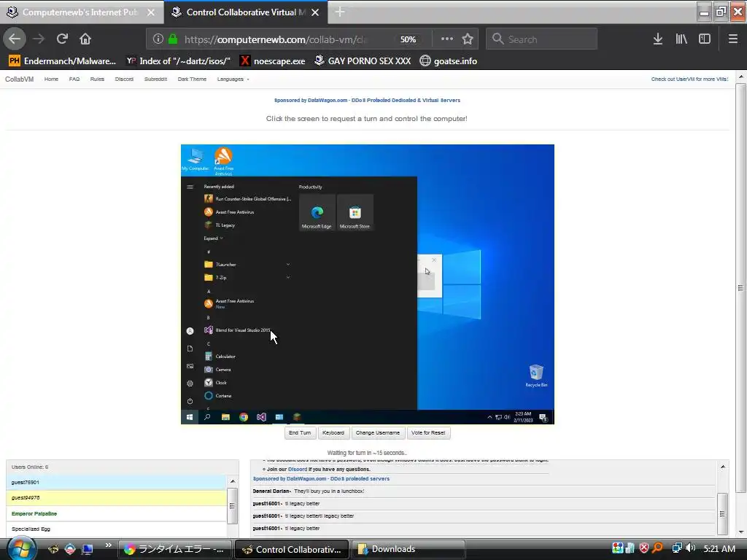Click the chat box scrollbar thumb
747x560 pixels.
pos(722,514)
